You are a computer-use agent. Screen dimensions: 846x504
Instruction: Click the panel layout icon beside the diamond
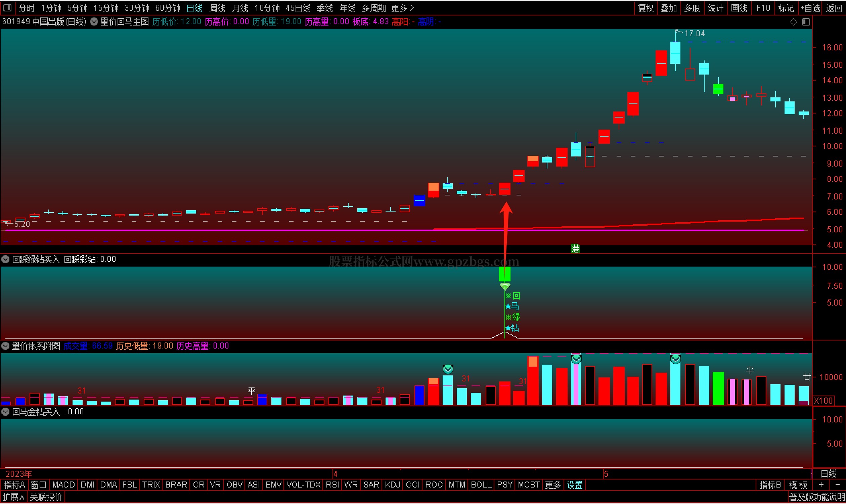(806, 22)
